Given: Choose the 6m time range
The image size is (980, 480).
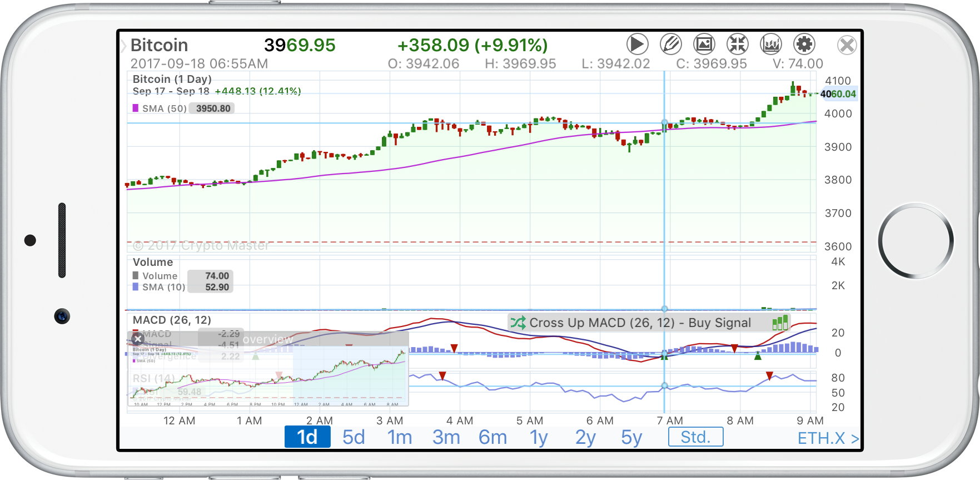Looking at the screenshot, I should click(x=493, y=437).
